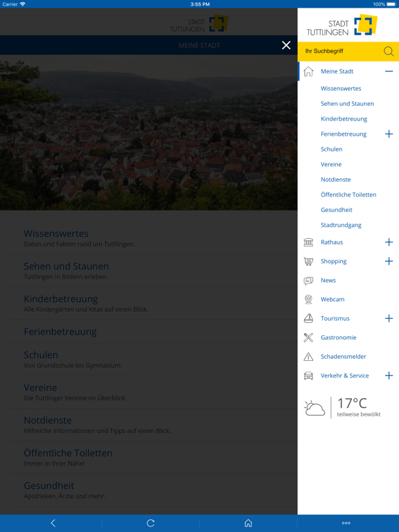Image resolution: width=399 pixels, height=532 pixels.
Task: Open the Wissenswertes link in main list
Action: (56, 233)
